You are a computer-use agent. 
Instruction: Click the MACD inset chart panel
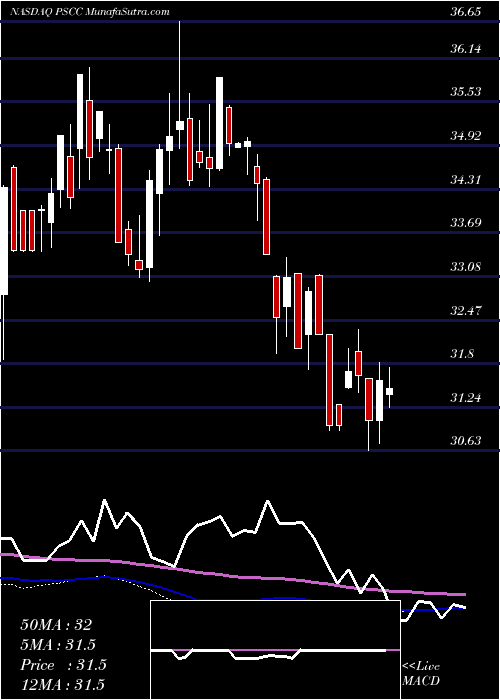[x=275, y=650]
